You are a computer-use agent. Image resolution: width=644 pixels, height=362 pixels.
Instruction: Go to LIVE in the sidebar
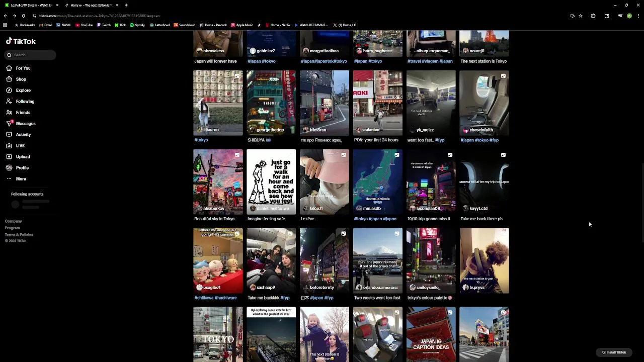pos(16,146)
